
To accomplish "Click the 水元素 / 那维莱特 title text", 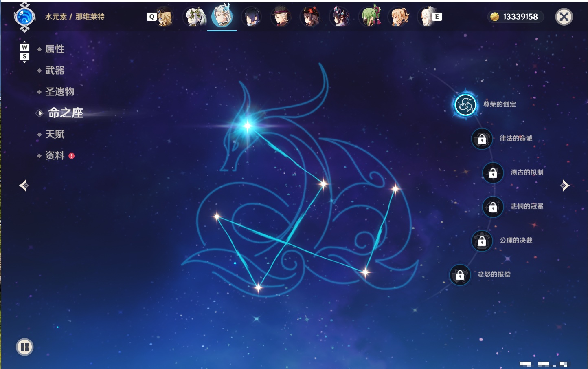I will coord(75,17).
